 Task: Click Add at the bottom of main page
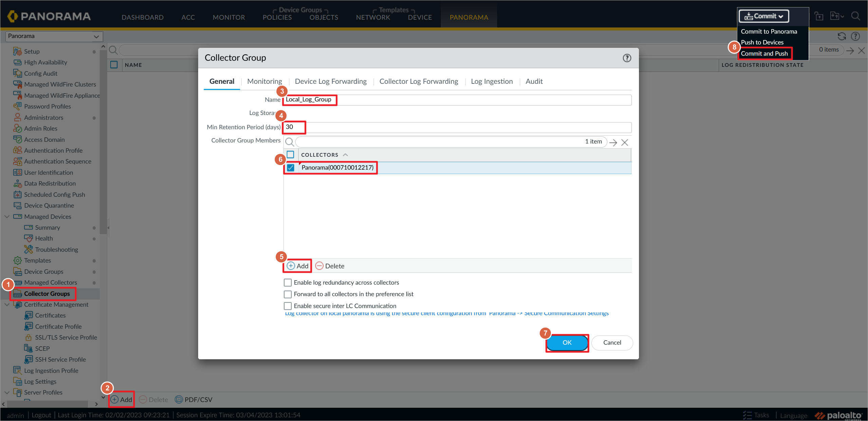(121, 400)
